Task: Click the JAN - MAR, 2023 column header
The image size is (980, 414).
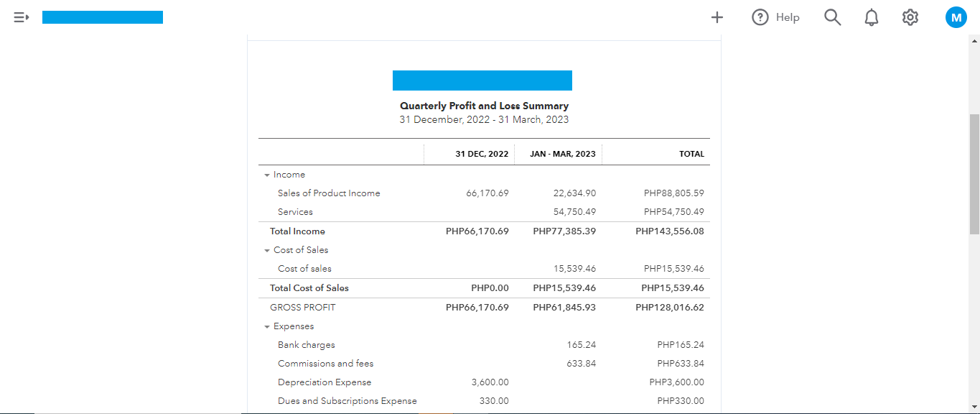Action: pyautogui.click(x=562, y=154)
